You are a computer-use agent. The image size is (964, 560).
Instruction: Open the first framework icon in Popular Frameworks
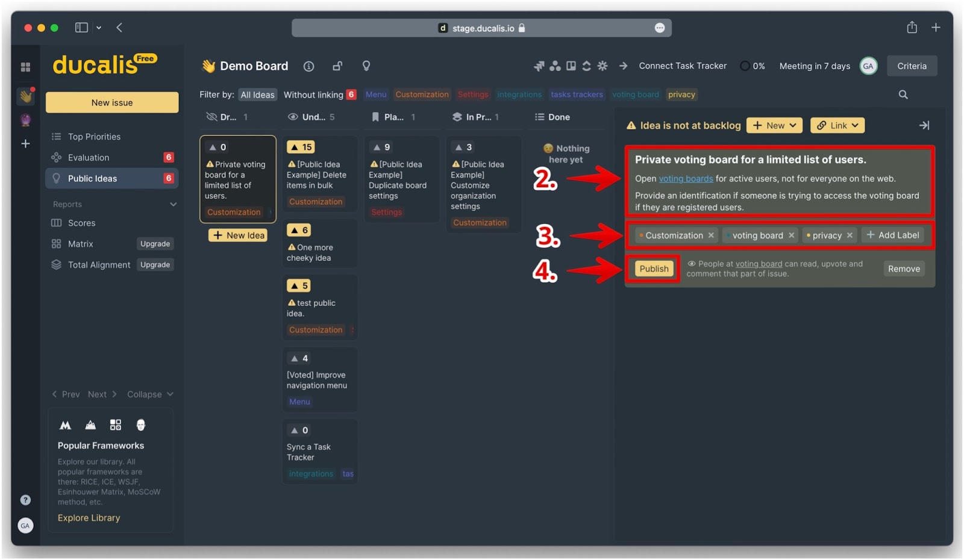pos(66,425)
